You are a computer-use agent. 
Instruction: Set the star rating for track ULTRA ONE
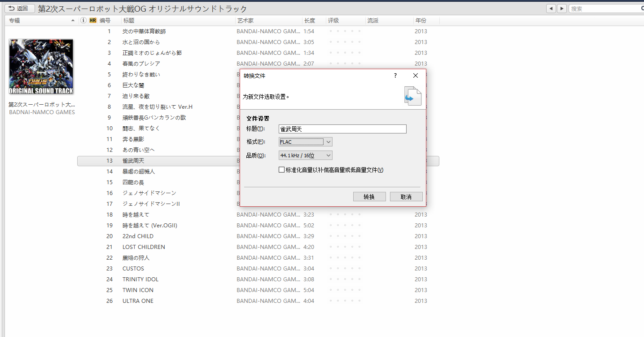(x=345, y=301)
